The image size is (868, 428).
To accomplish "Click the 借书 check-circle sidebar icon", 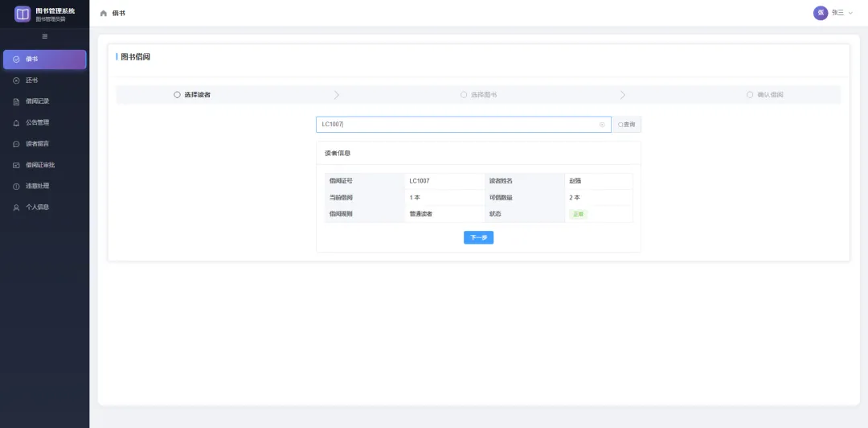I will tap(16, 60).
